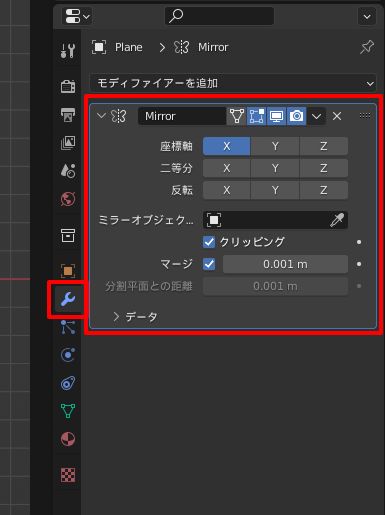385x515 pixels.
Task: Open the Material properties tab
Action: coord(68,439)
